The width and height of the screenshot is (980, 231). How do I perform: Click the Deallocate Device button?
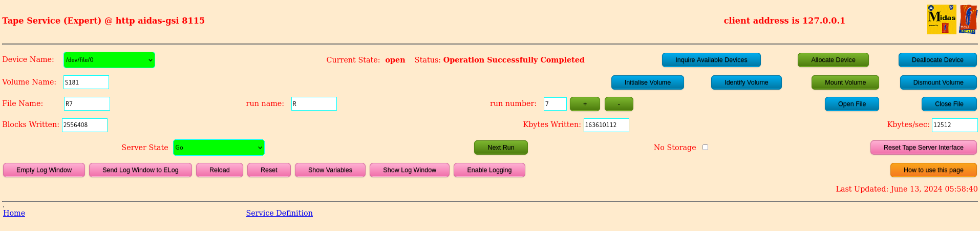click(938, 60)
